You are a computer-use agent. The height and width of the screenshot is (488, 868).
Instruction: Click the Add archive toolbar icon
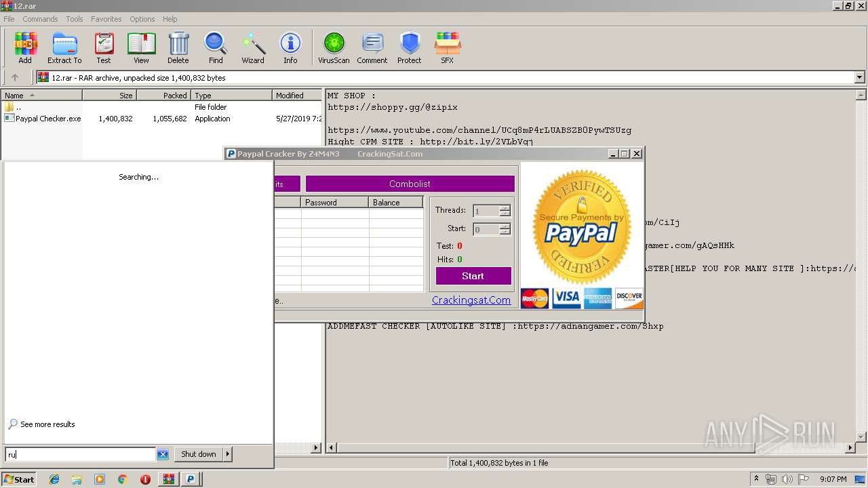pyautogui.click(x=25, y=48)
